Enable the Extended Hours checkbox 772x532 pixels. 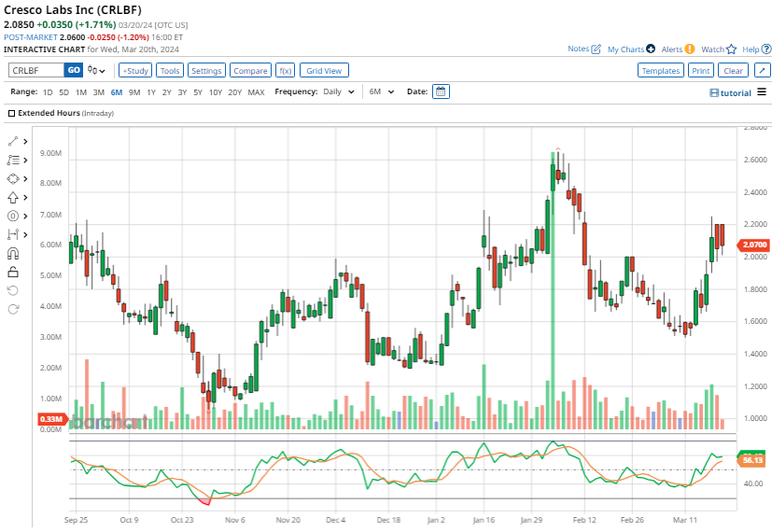(11, 113)
